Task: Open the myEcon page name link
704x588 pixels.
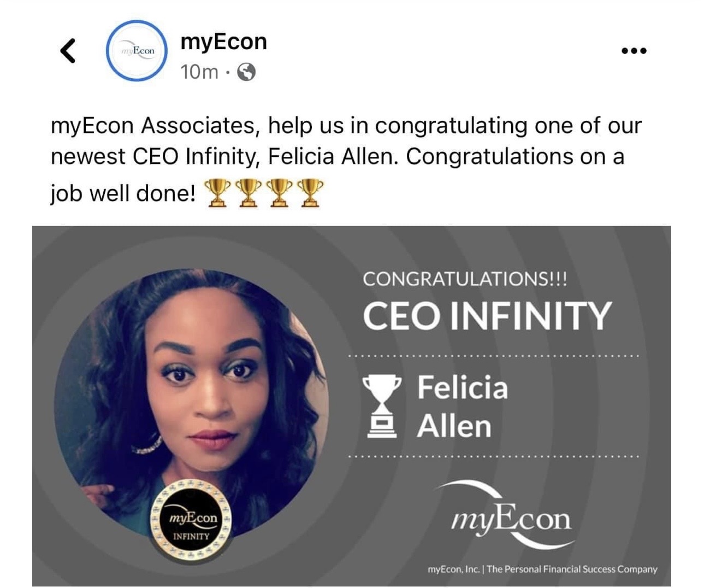Action: pyautogui.click(x=223, y=41)
